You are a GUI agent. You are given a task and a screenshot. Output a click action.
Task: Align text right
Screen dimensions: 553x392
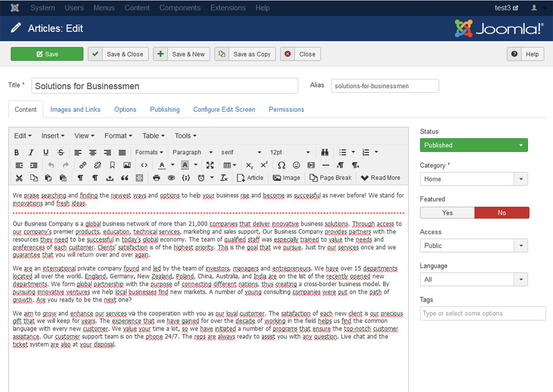[x=107, y=153]
